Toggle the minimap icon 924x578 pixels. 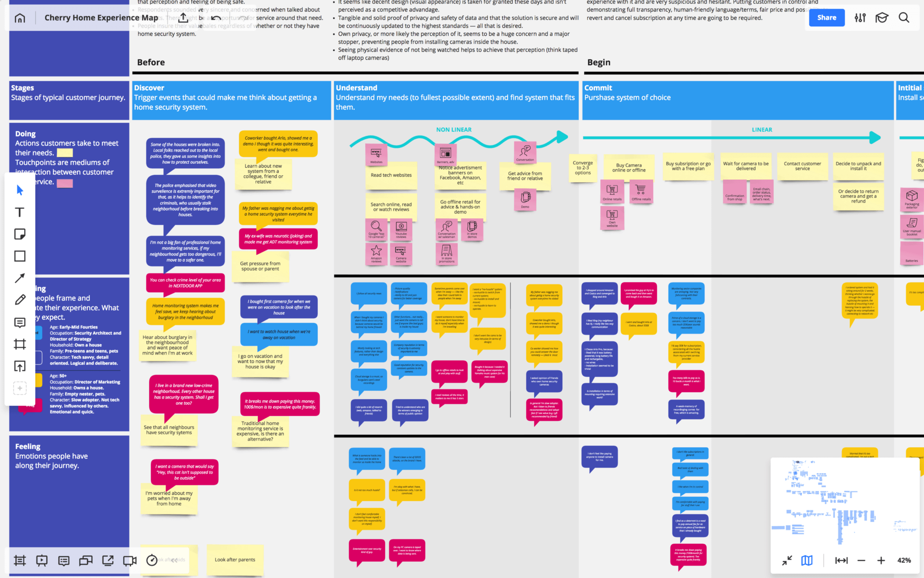pyautogui.click(x=807, y=560)
